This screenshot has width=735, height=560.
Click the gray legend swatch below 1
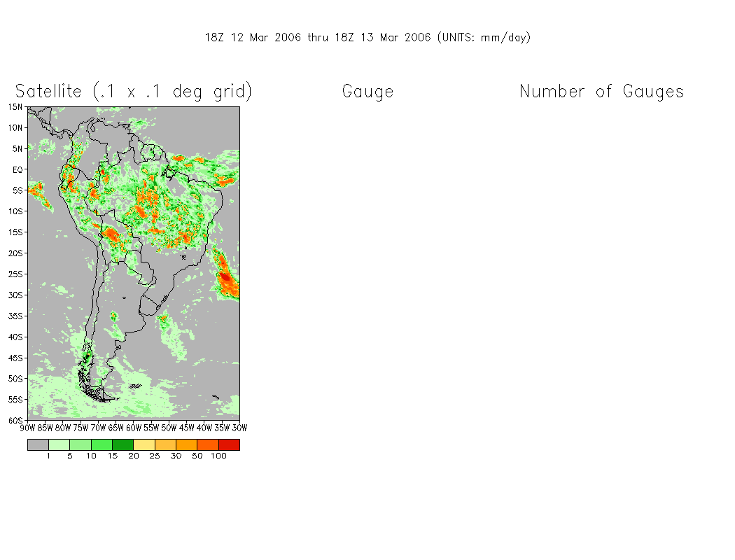(x=38, y=444)
